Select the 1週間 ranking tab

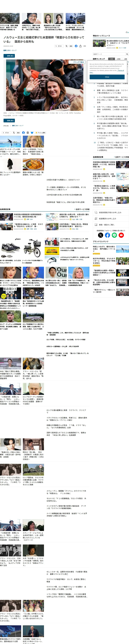click(125, 59)
